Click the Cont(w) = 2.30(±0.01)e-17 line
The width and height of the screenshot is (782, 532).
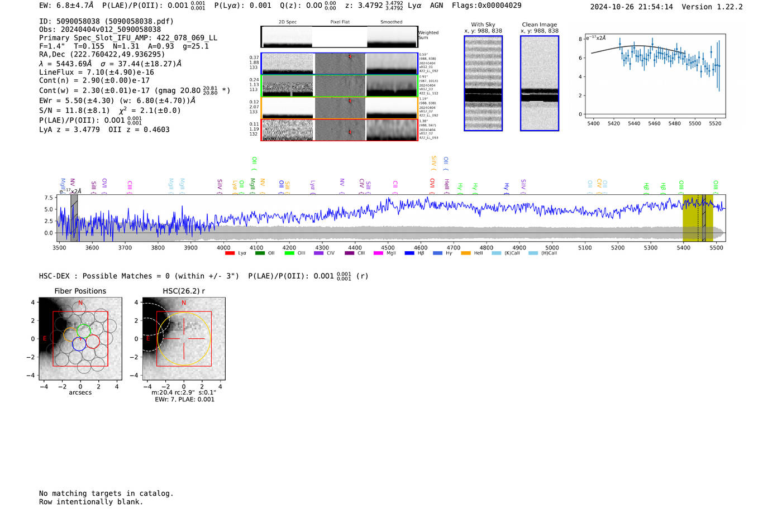point(135,90)
